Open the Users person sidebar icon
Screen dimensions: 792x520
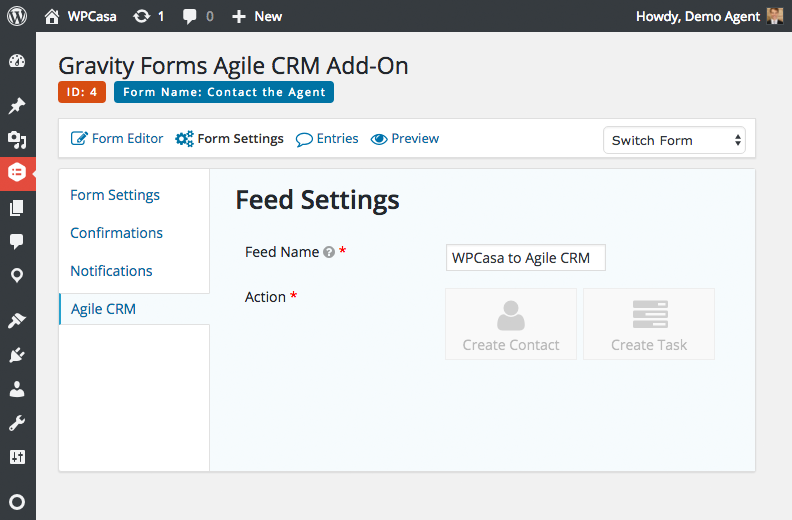click(x=17, y=389)
